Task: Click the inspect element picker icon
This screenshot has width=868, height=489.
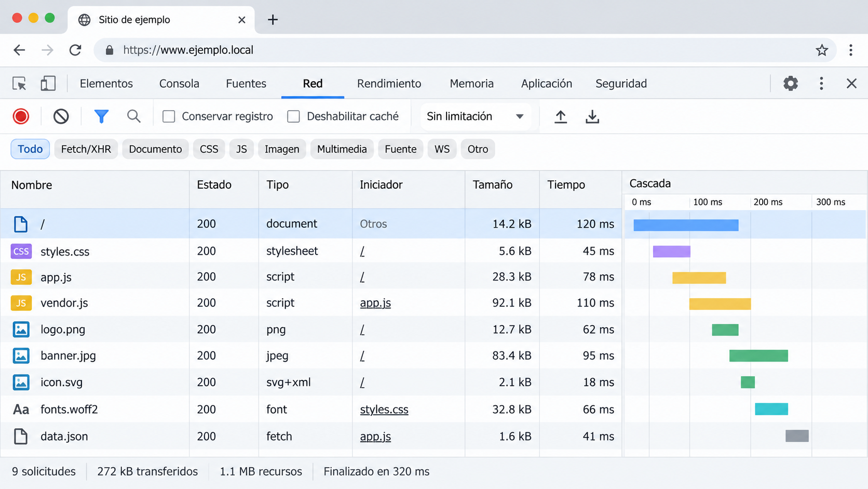Action: pos(19,84)
